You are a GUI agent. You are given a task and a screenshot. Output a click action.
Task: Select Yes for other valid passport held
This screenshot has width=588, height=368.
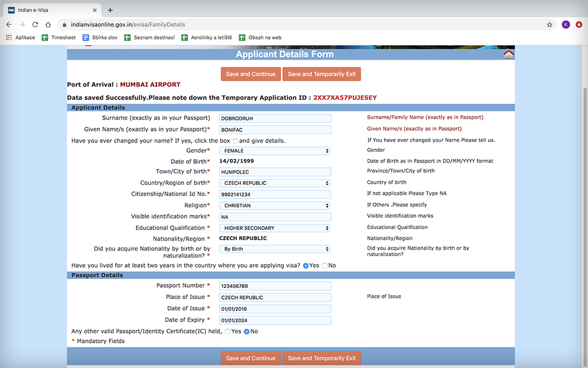click(228, 331)
